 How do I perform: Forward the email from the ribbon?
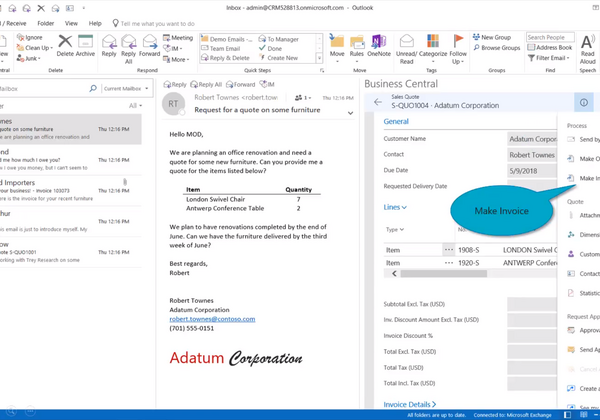coord(150,46)
